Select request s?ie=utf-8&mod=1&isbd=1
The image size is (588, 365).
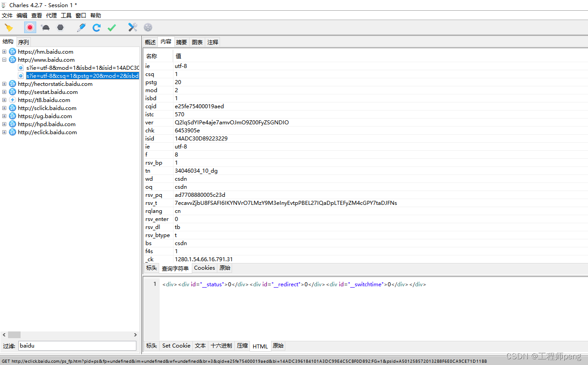point(83,68)
